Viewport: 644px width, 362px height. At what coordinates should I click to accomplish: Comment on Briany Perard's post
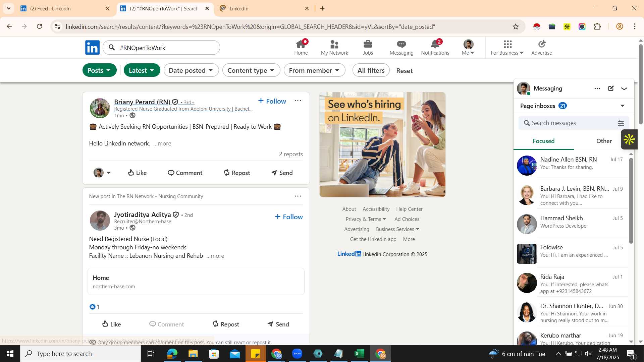pos(185,173)
